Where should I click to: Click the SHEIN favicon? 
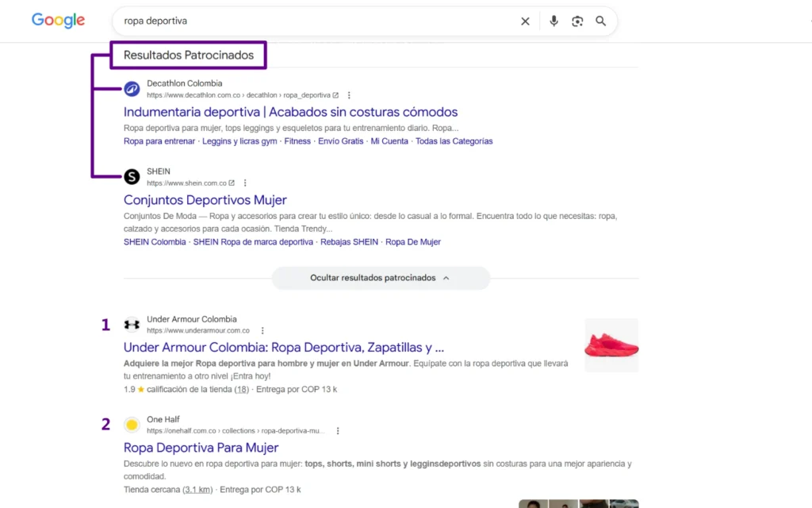132,177
